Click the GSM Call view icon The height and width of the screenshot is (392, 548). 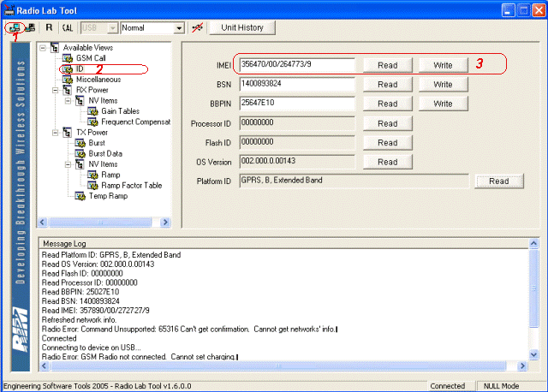68,58
